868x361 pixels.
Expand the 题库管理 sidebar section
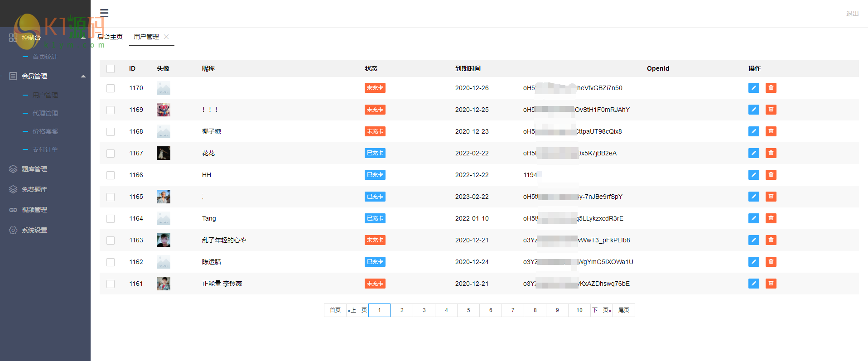(x=45, y=169)
